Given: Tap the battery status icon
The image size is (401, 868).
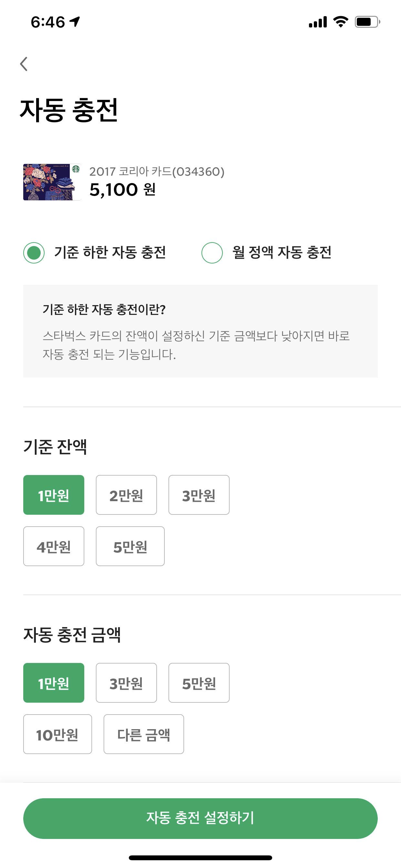Looking at the screenshot, I should point(367,22).
